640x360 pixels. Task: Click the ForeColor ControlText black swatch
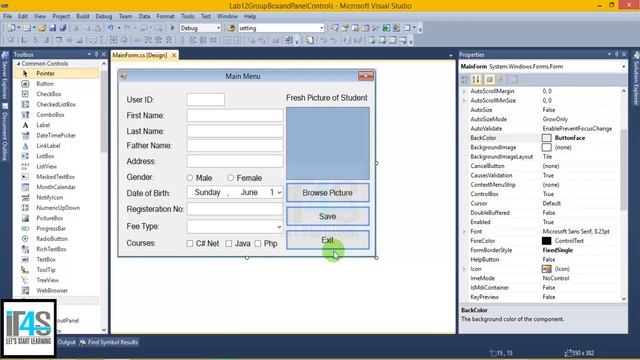(547, 241)
